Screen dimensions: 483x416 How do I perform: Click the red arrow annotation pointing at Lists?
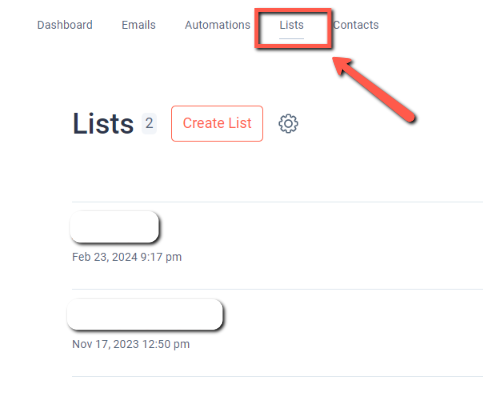(x=374, y=90)
